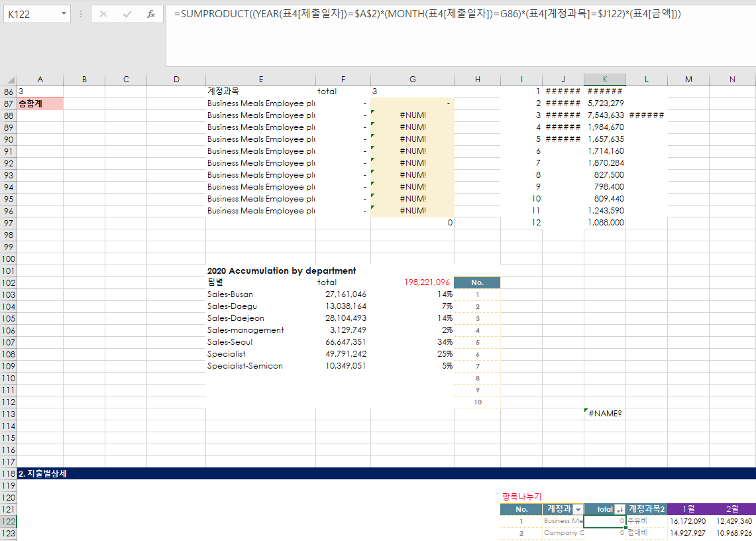Image resolution: width=756 pixels, height=541 pixels.
Task: Open the Name Box dropdown arrow
Action: coord(64,13)
